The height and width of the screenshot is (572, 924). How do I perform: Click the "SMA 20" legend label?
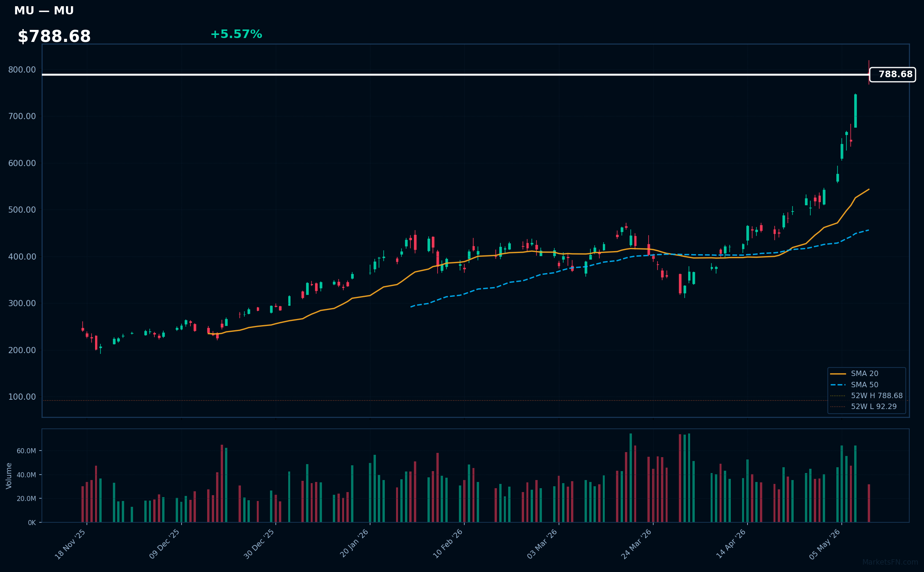pyautogui.click(x=865, y=374)
